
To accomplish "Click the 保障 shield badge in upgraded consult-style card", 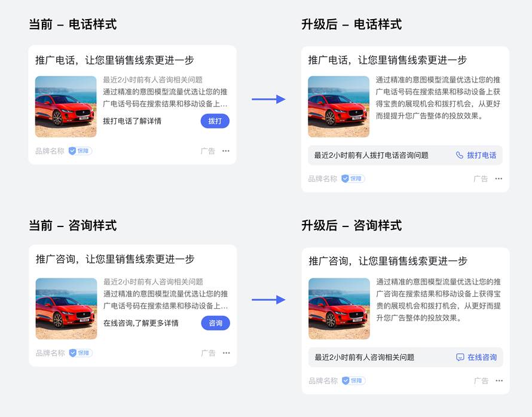I will (353, 381).
